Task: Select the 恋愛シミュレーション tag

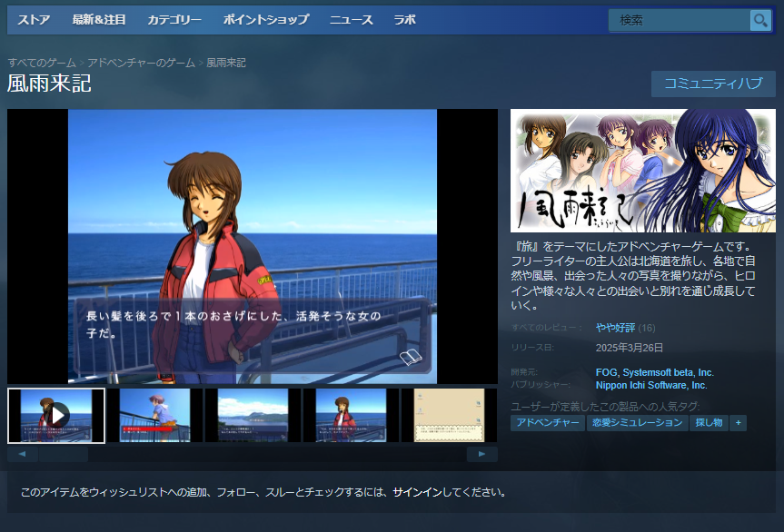Action: click(637, 423)
